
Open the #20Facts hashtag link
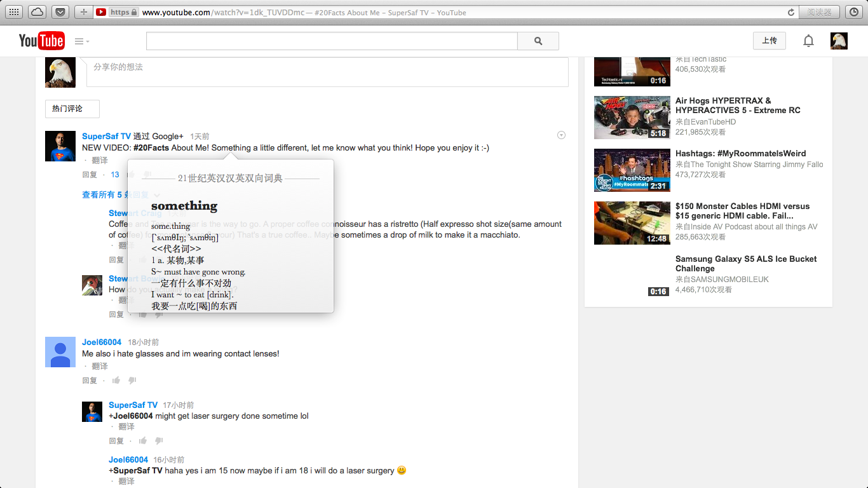pos(151,147)
